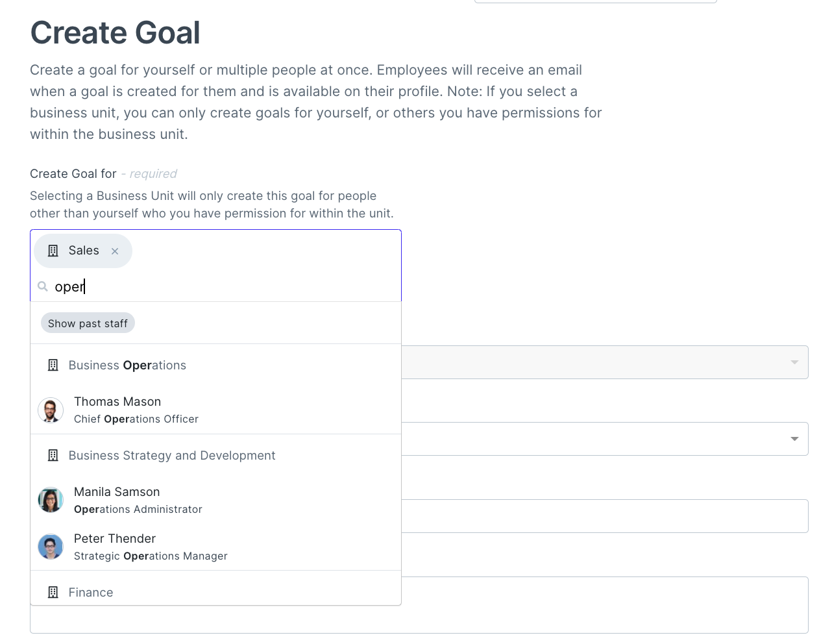Viewport: 832px width, 644px height.
Task: Click Peter Thender's avatar photo
Action: click(x=51, y=547)
